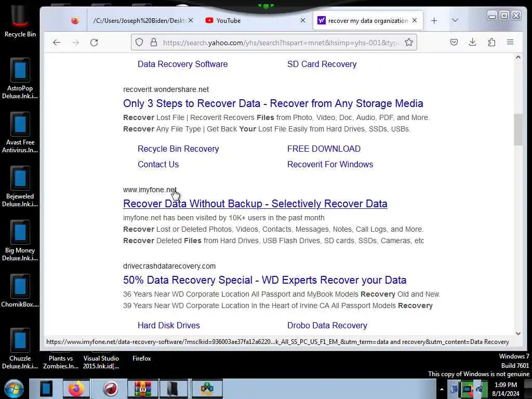Select the Plants vs Zombies desktop shortcut label
Screen dimensions: 532x399
click(61, 362)
